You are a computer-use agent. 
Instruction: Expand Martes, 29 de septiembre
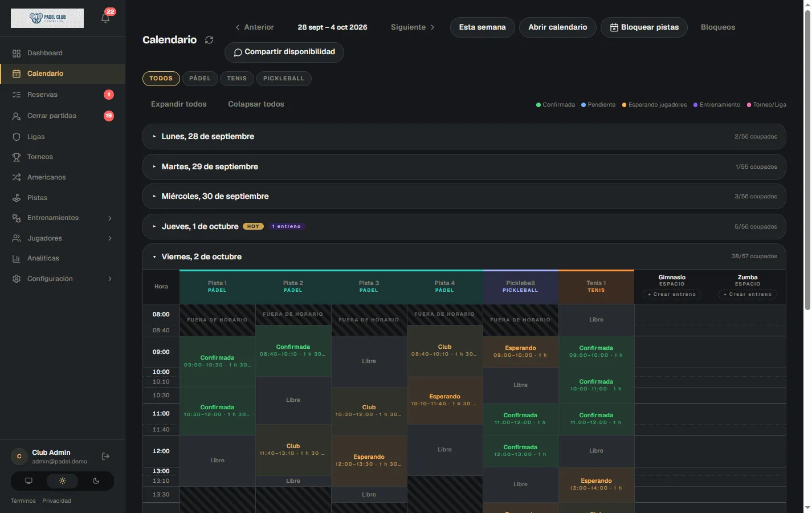[464, 167]
